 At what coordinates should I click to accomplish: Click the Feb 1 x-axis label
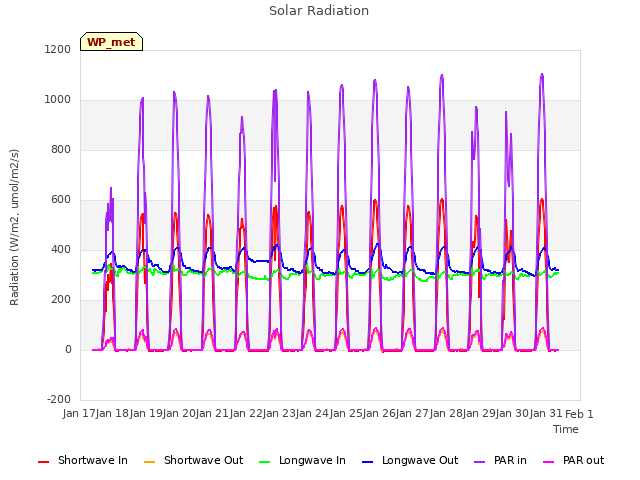tap(579, 414)
